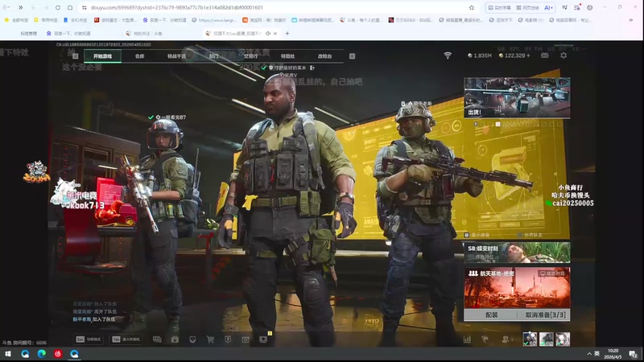Open the Windows notification center icon
Image resolution: width=644 pixels, height=362 pixels.
point(633,354)
